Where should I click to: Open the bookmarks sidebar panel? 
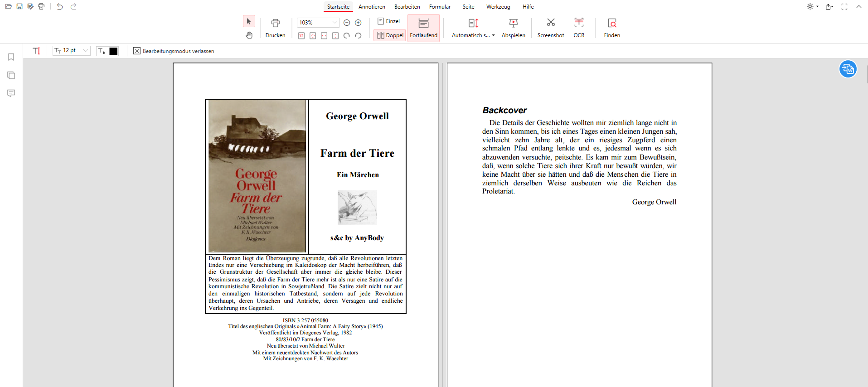pyautogui.click(x=11, y=57)
